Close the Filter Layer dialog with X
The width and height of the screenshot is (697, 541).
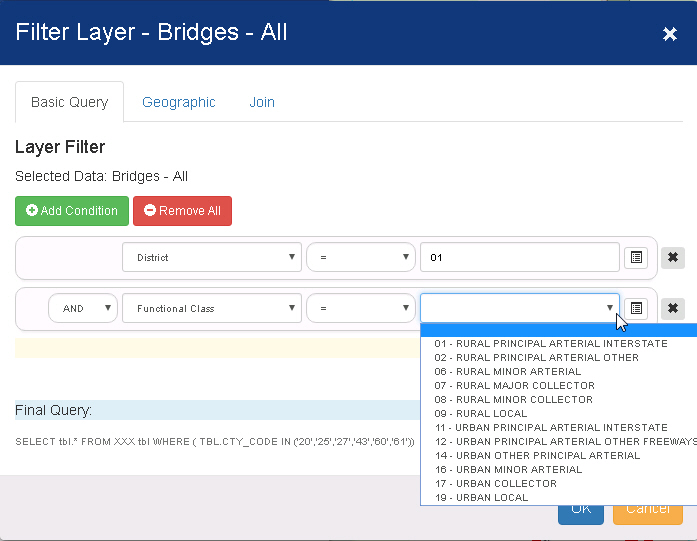pyautogui.click(x=669, y=34)
